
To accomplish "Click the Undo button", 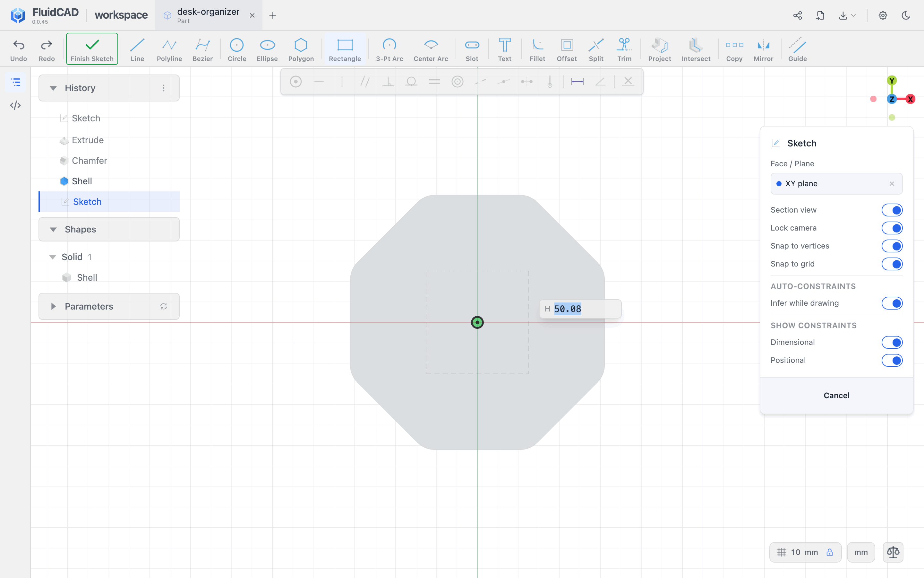I will (x=18, y=49).
